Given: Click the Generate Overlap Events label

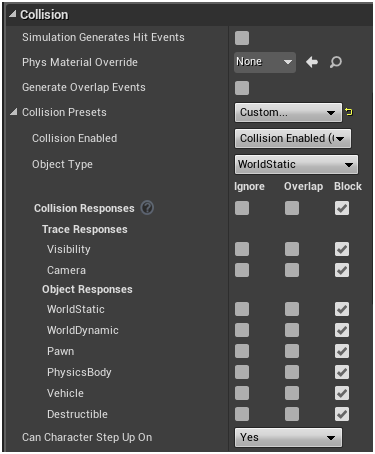Looking at the screenshot, I should click(x=84, y=87).
